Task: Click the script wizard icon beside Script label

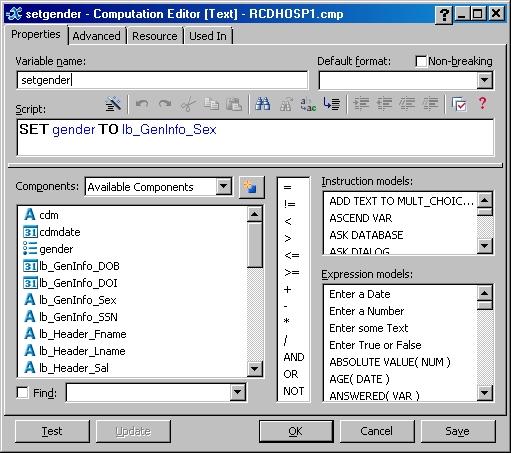Action: coord(113,104)
